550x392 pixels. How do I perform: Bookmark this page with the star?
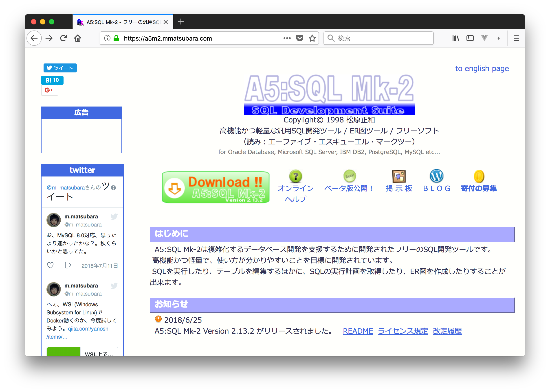pos(312,38)
